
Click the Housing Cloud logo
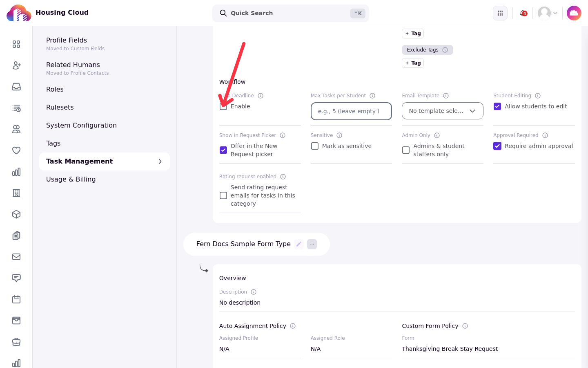coord(19,13)
